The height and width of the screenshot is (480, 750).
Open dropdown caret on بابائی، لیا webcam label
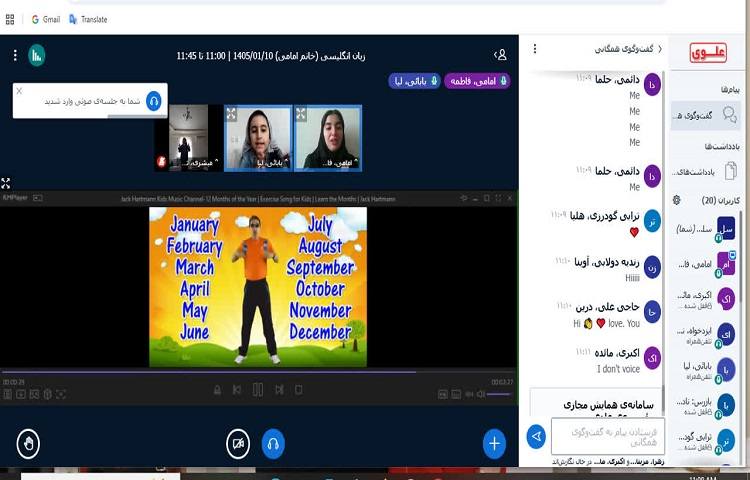287,162
